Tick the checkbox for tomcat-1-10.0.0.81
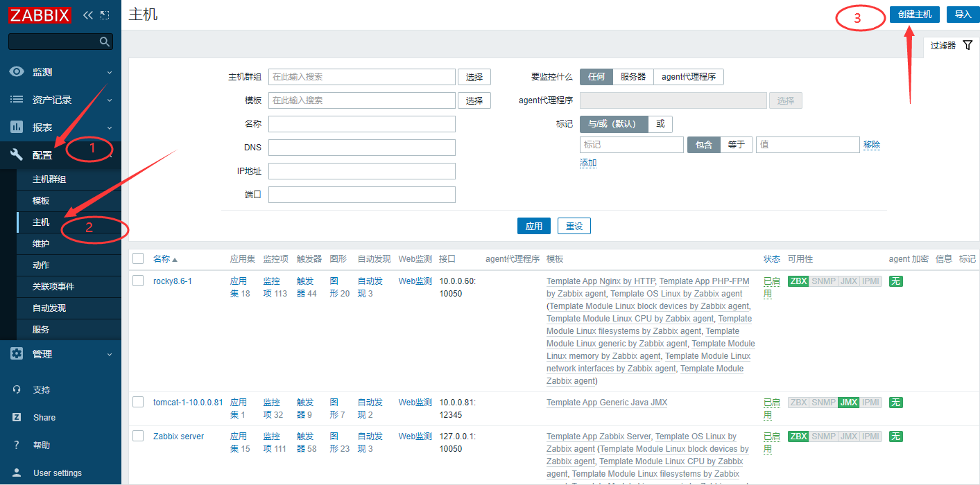980x485 pixels. click(138, 402)
